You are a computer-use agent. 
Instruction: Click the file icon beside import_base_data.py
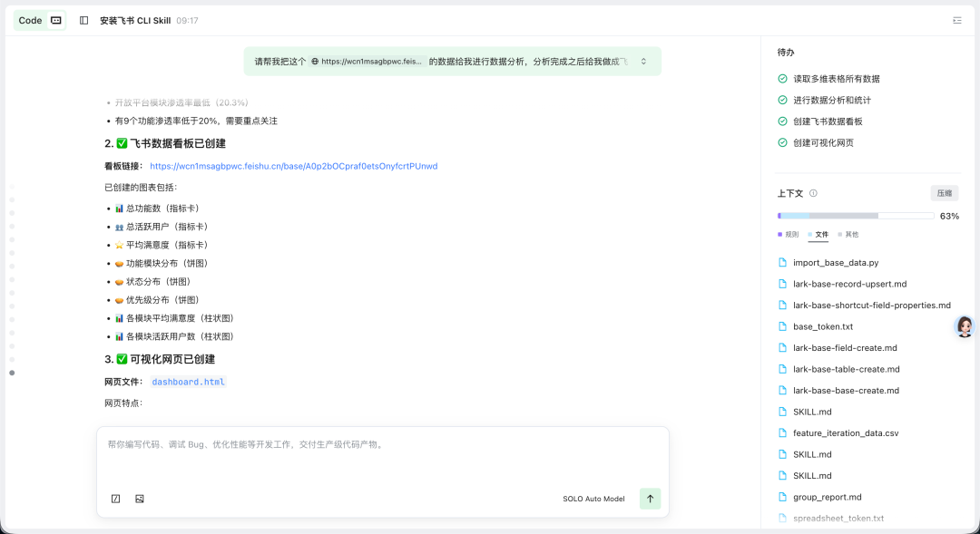[782, 262]
